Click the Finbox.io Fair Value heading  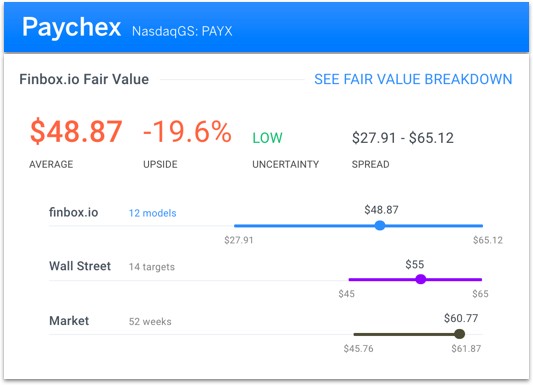84,79
